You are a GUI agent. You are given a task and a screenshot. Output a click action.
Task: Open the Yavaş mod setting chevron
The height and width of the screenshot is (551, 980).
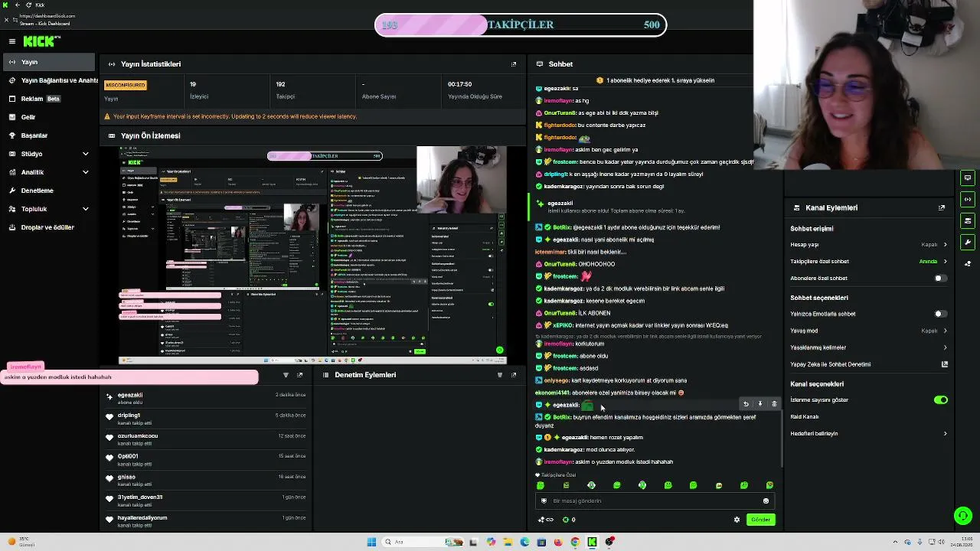pos(945,331)
